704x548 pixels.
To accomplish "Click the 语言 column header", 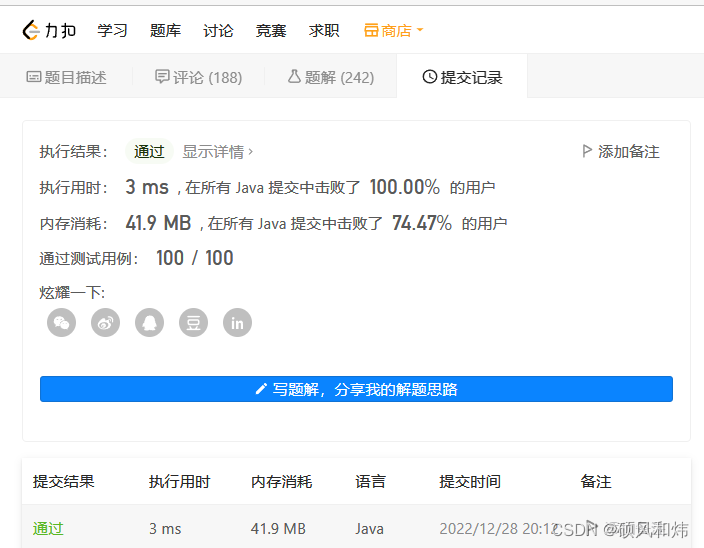I will [x=370, y=482].
